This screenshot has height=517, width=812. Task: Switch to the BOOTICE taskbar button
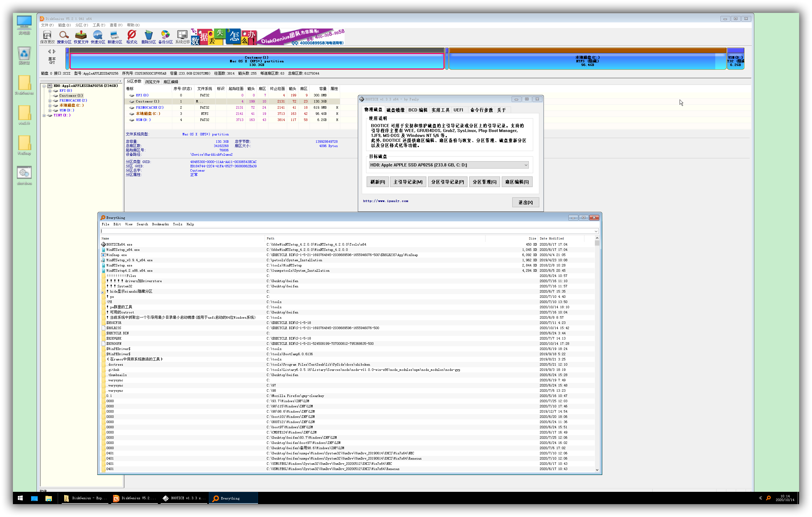point(184,498)
